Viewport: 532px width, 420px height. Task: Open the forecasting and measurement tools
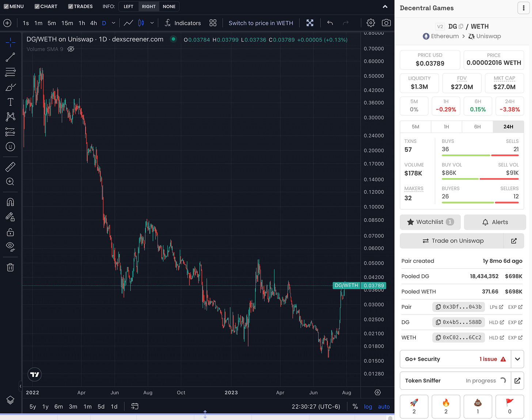point(10,132)
